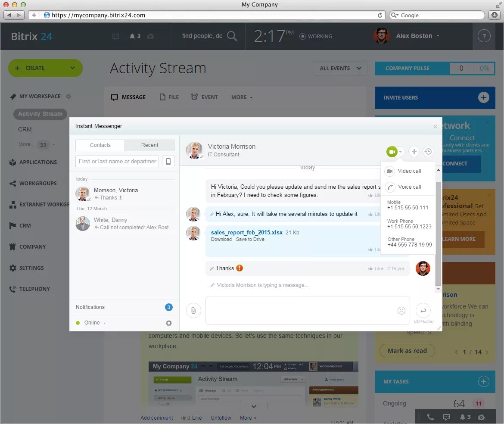Switch to the Recent tab
Image resolution: width=504 pixels, height=424 pixels.
pos(149,145)
